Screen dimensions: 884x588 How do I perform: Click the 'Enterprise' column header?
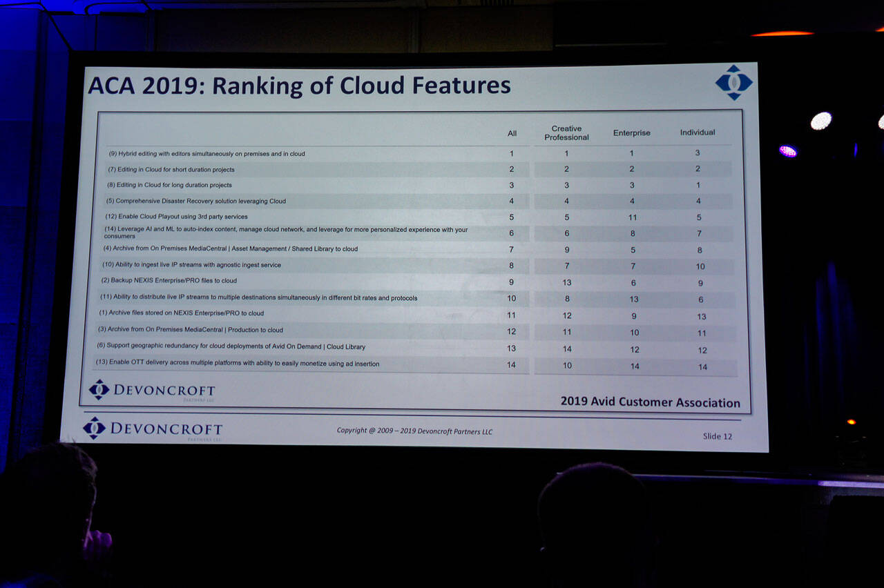tap(632, 133)
